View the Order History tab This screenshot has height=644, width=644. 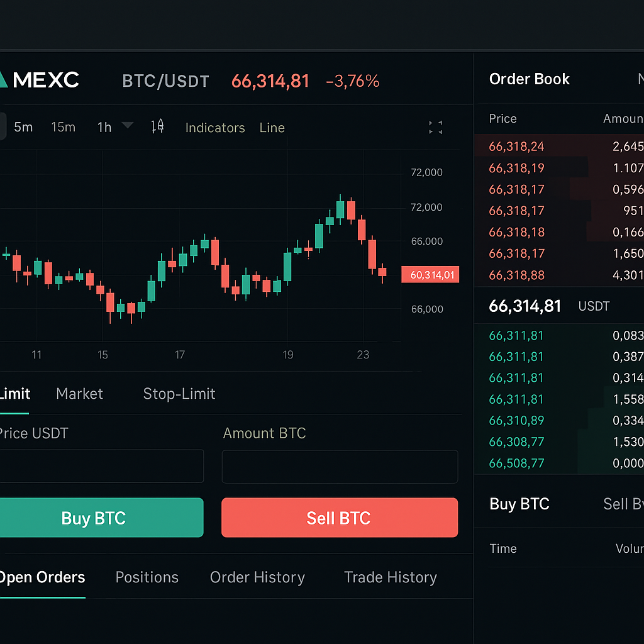pos(257,577)
